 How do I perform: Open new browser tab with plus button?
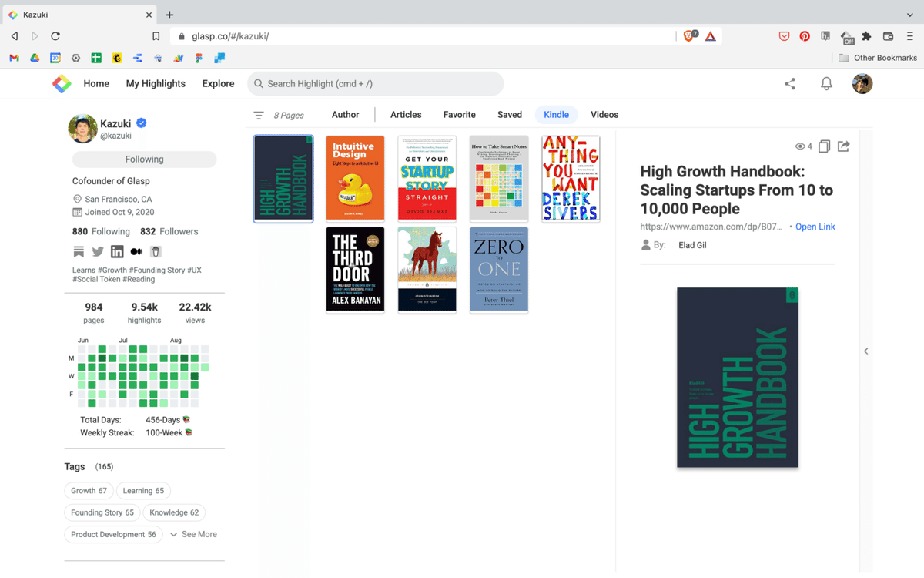coord(169,15)
